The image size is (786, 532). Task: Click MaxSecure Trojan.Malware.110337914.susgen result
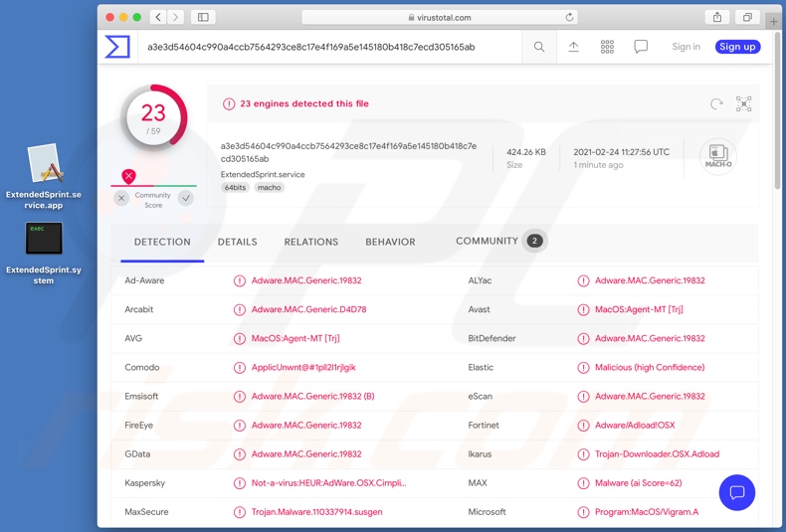pyautogui.click(x=316, y=512)
